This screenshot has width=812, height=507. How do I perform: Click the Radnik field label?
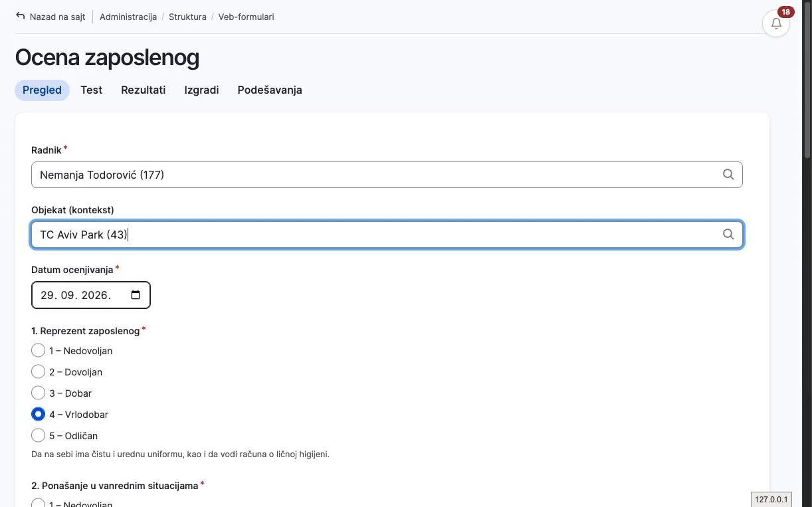point(47,150)
